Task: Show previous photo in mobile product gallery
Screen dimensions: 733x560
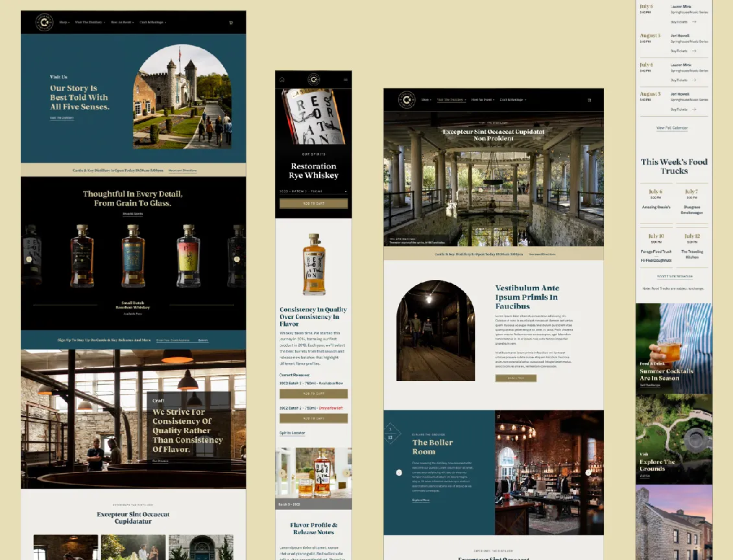Action: (x=282, y=472)
